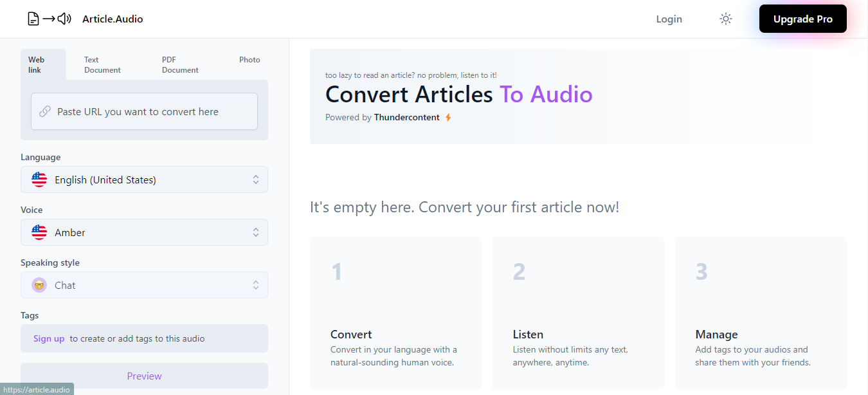Click the US flag icon next to Amber

click(x=39, y=232)
